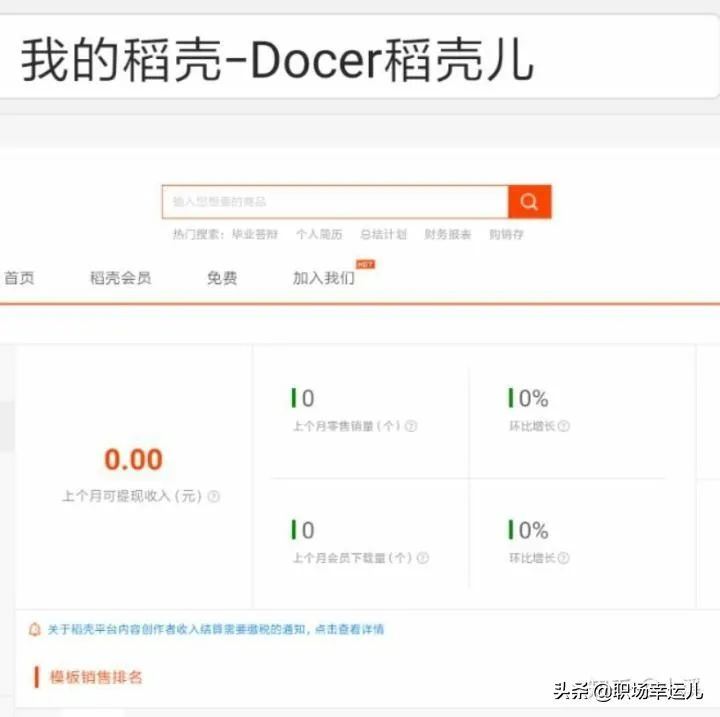Click hot search link 个人简历
Image resolution: width=720 pixels, height=717 pixels.
tap(319, 235)
